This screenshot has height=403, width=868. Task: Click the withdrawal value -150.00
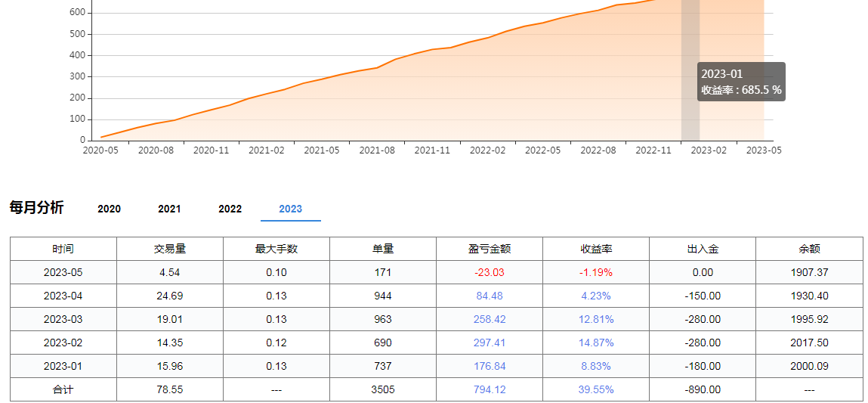[702, 296]
